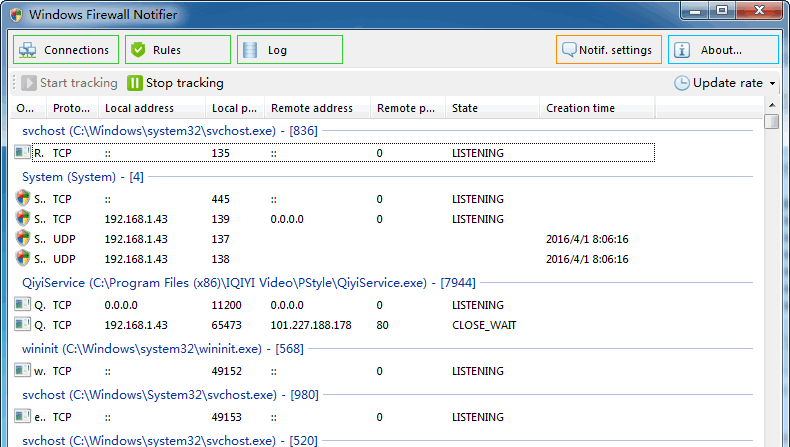Select the QiyiService [7944] group header
Screen dimensions: 790x447
pos(249,283)
